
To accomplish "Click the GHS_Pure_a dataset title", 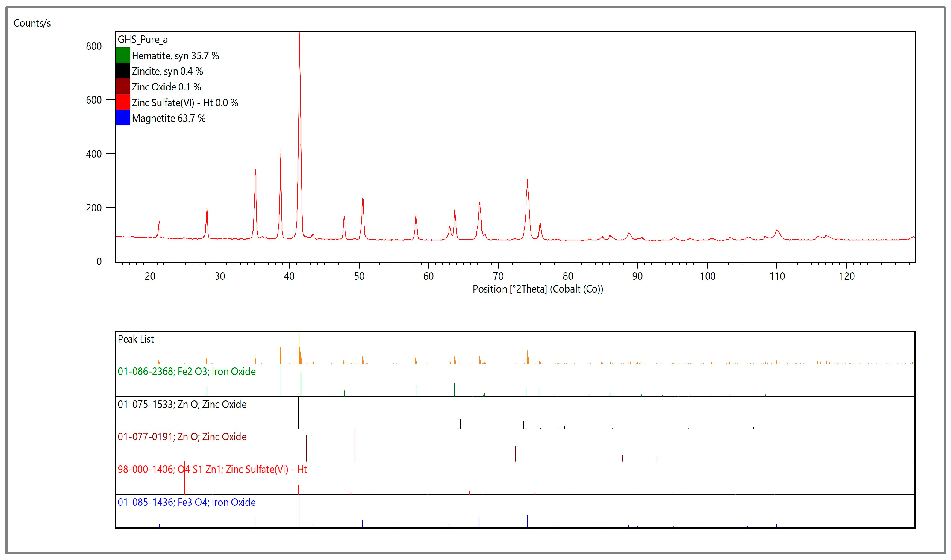I will point(143,40).
